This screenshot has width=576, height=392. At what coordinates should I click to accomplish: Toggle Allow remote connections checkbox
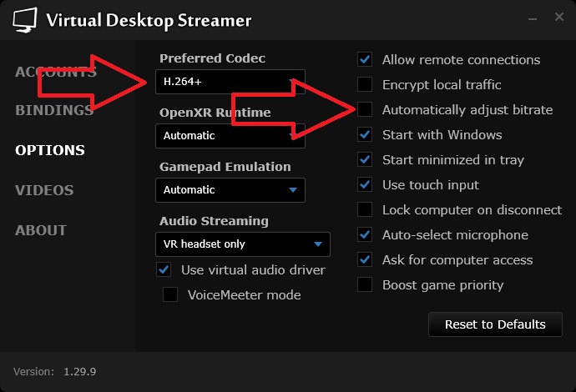pos(365,59)
